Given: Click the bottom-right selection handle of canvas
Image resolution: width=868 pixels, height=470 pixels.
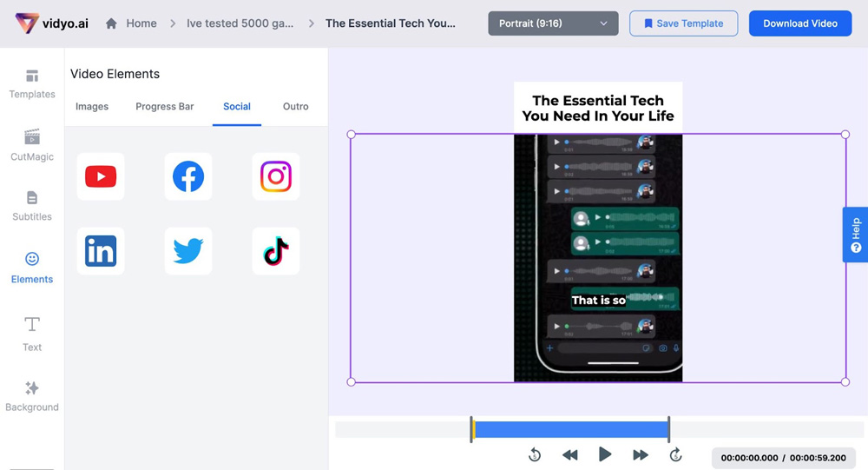Looking at the screenshot, I should click(845, 382).
